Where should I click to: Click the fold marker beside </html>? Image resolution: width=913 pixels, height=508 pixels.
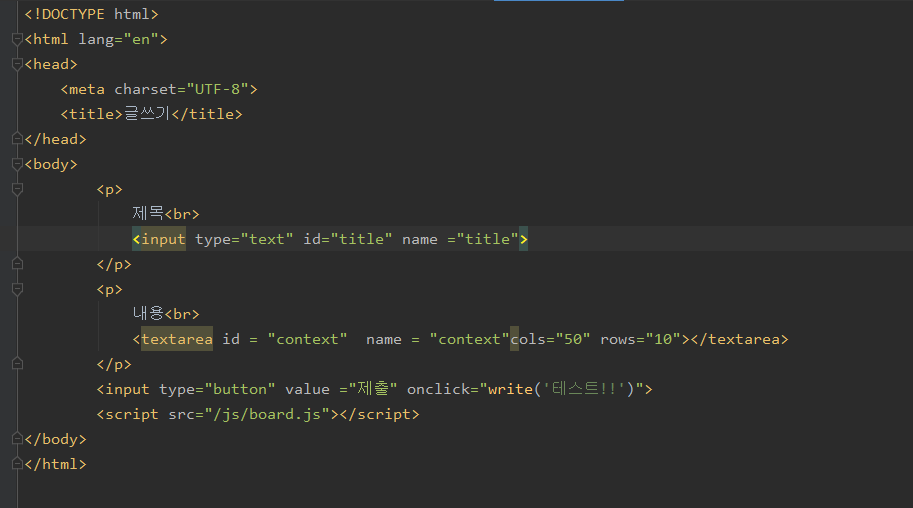pos(17,464)
